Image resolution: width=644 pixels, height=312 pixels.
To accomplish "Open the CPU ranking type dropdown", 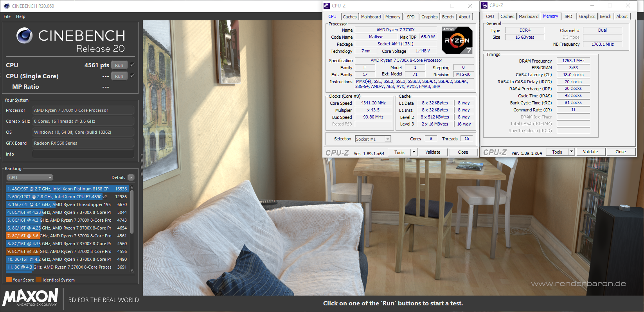I will pyautogui.click(x=30, y=178).
